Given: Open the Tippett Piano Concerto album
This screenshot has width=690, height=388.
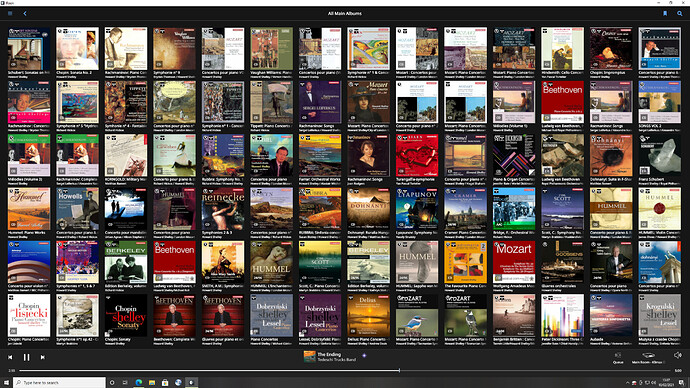Looking at the screenshot, I should tap(272, 102).
